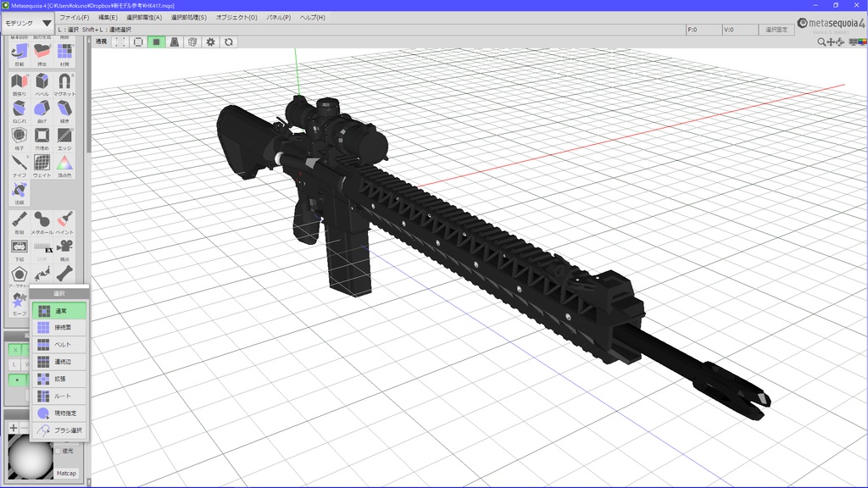Viewport: 868px width, 488px height.
Task: Select the 頂点色 (vertex color) tool
Action: click(64, 165)
